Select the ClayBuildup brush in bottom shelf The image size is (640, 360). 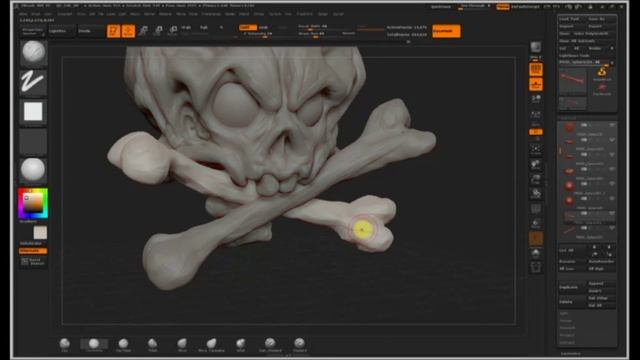pyautogui.click(x=94, y=344)
